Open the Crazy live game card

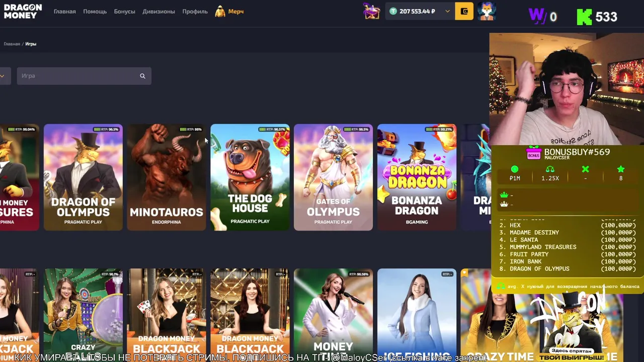pos(83,315)
